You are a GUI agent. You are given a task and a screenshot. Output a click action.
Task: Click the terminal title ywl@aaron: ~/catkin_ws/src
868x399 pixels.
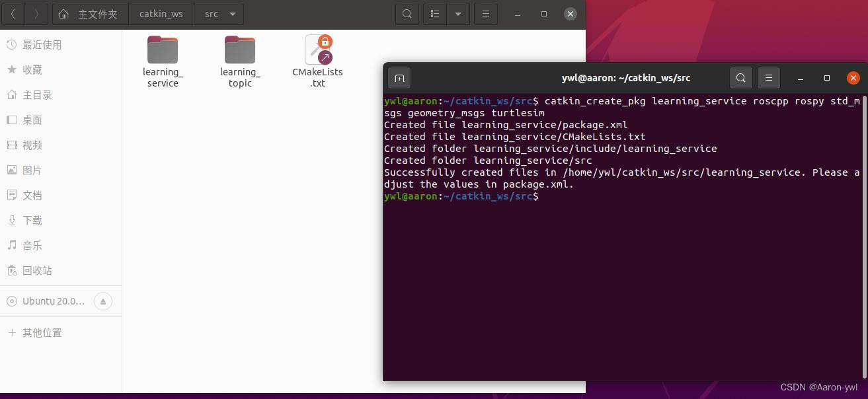click(626, 78)
